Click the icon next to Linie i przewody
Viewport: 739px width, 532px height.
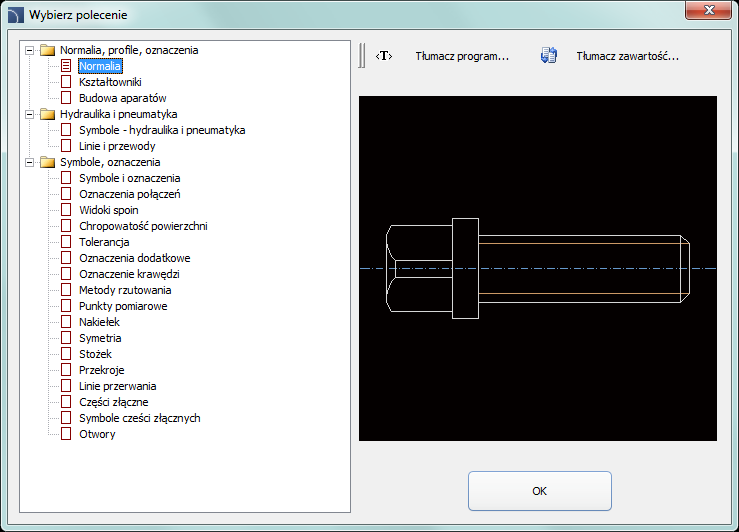click(x=66, y=146)
